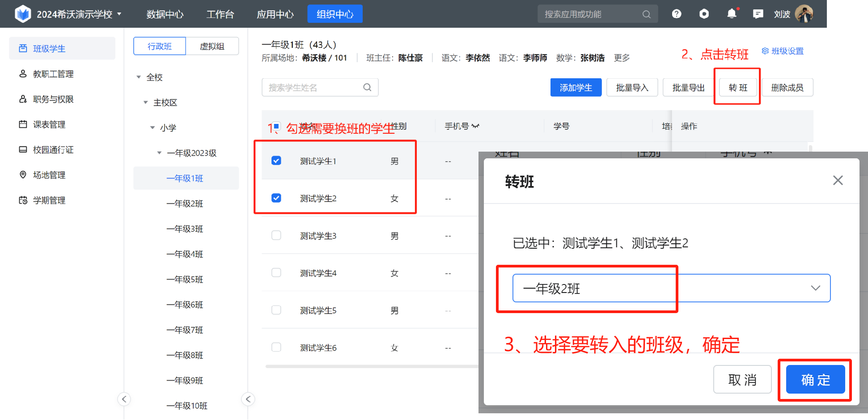This screenshot has width=868, height=420.
Task: Open the help question mark icon
Action: point(677,14)
